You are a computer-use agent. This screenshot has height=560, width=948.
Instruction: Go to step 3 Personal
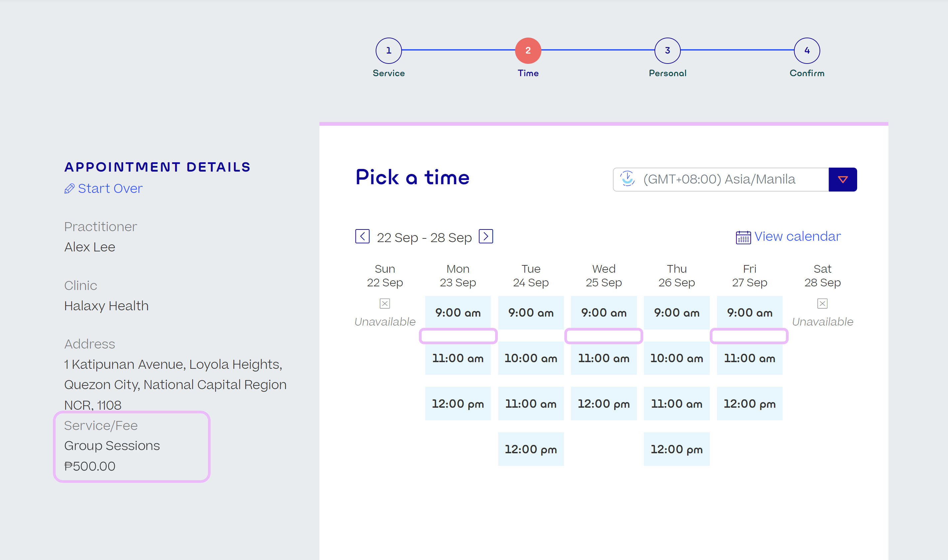click(x=667, y=50)
